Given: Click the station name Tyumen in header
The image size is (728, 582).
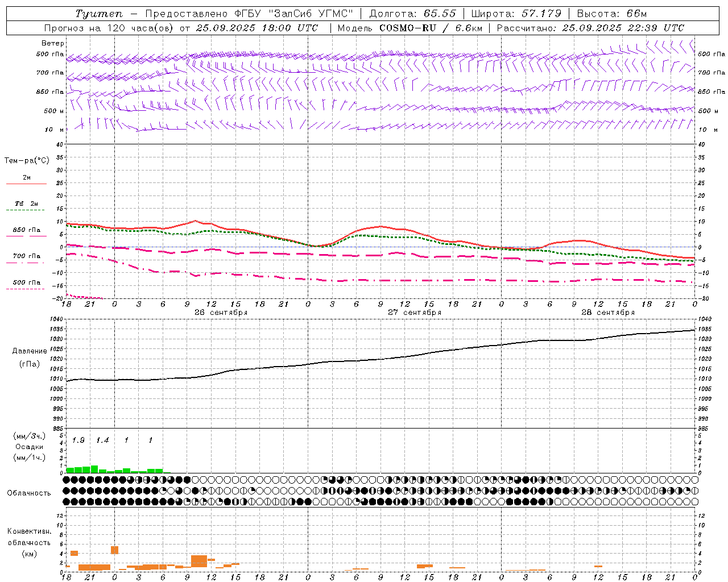Looking at the screenshot, I should (x=98, y=14).
